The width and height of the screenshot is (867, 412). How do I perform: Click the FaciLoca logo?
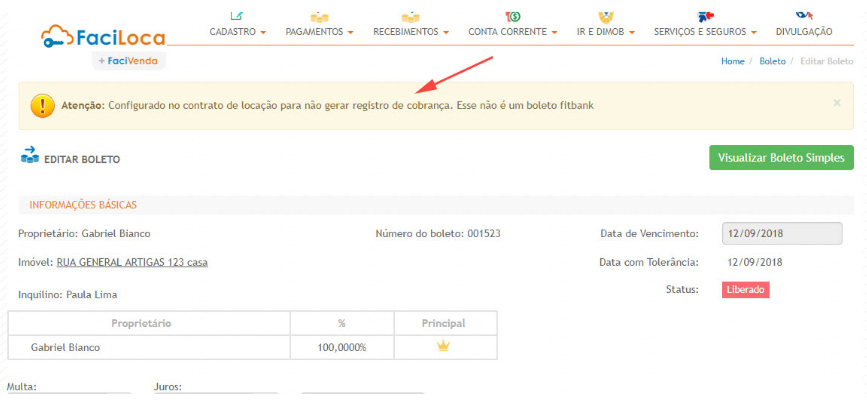pyautogui.click(x=103, y=37)
